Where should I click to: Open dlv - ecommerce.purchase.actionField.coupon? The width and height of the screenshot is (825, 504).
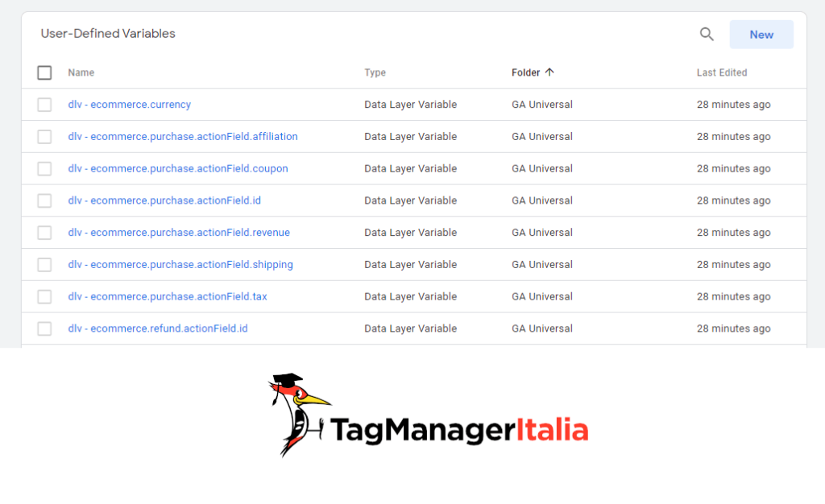pos(178,169)
